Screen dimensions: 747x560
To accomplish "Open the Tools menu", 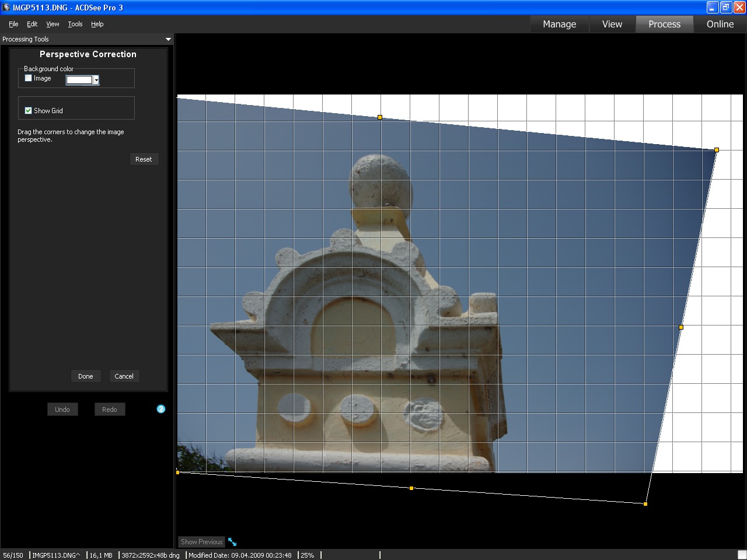I will (x=75, y=24).
